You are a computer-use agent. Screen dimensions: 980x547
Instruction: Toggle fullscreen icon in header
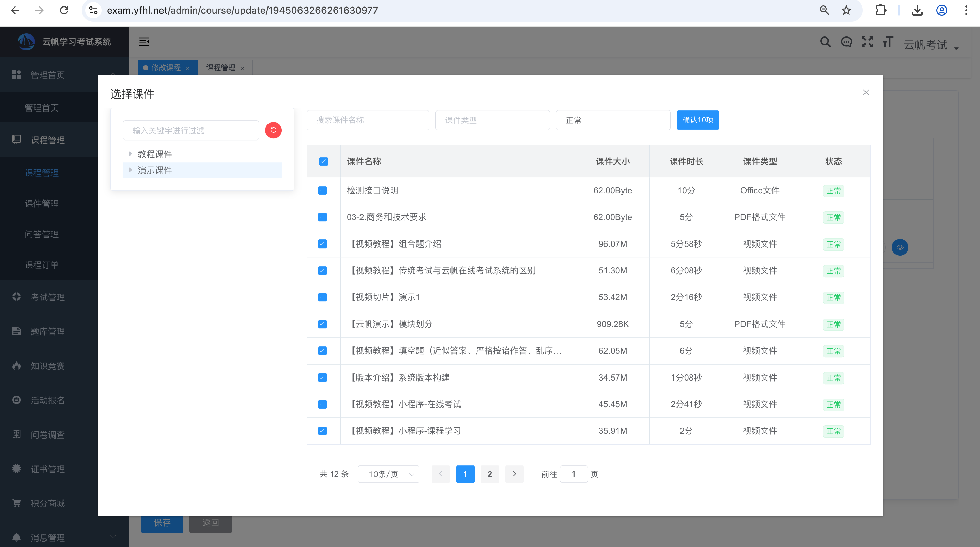(x=867, y=42)
